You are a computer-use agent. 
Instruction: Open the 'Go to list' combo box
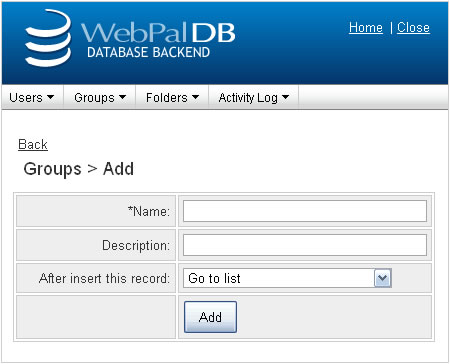click(x=287, y=278)
